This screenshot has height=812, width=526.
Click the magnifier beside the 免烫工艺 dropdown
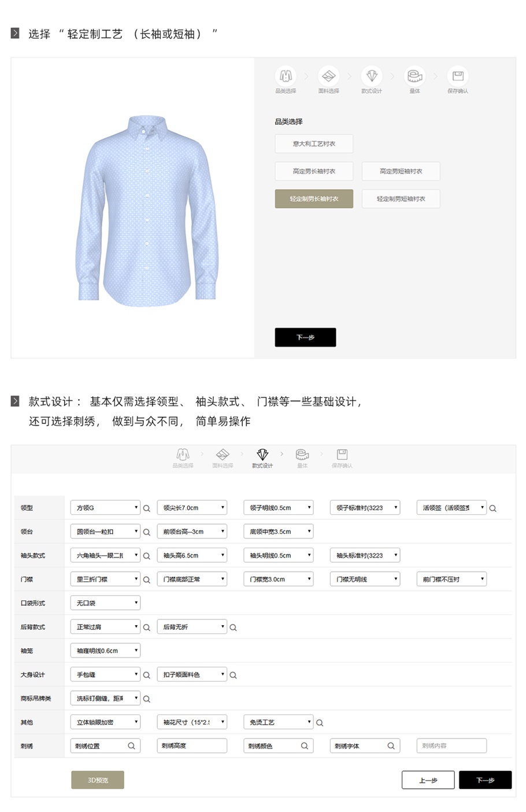320,723
